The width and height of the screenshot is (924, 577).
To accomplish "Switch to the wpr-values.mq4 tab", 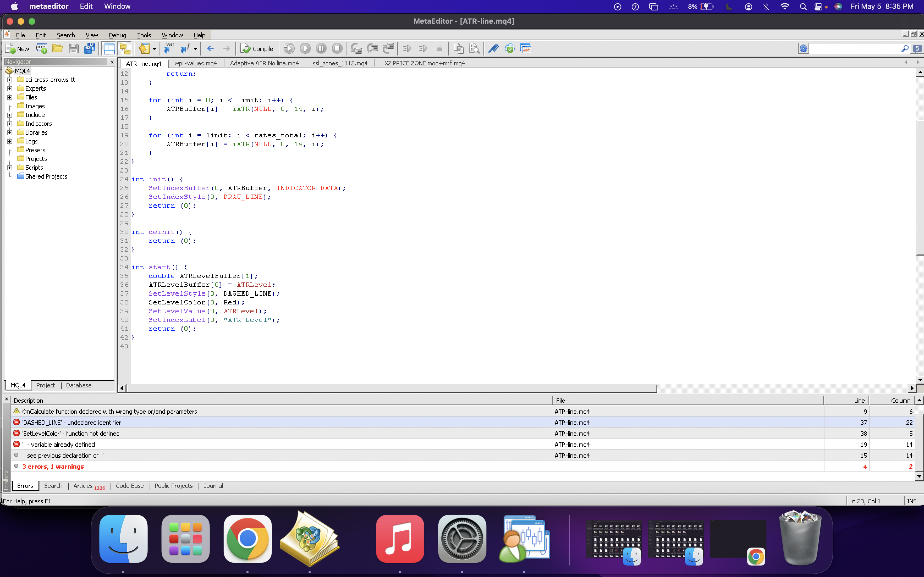I will tap(196, 63).
